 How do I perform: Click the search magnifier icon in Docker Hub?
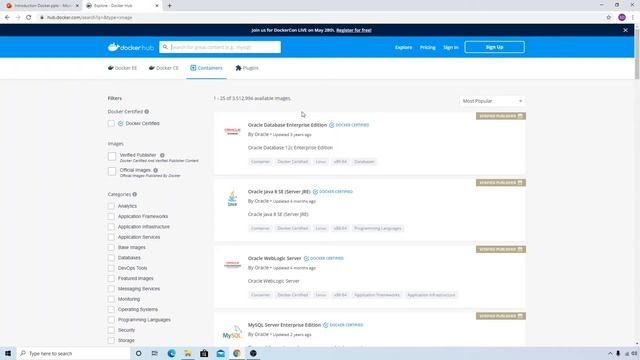point(165,47)
